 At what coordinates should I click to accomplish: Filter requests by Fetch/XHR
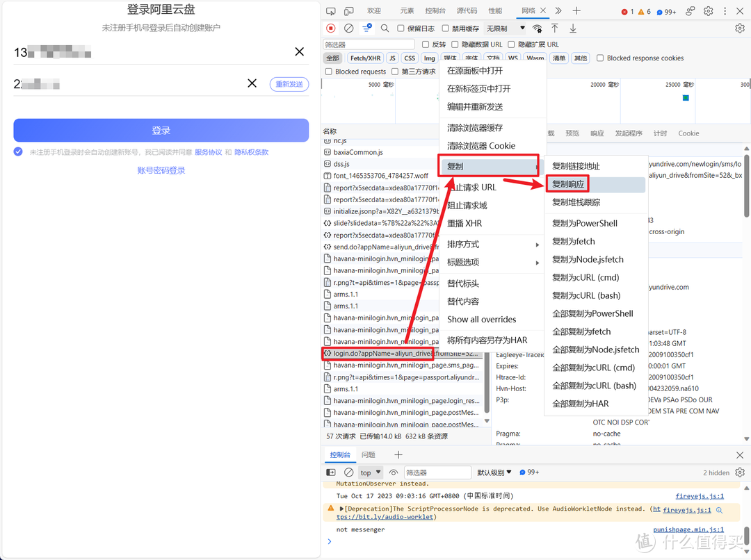coord(366,58)
